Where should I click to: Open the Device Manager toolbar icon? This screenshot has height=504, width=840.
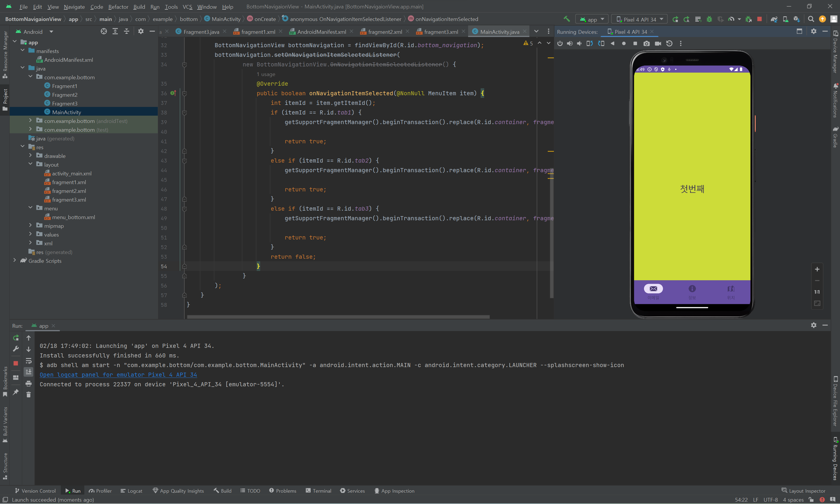pos(785,19)
